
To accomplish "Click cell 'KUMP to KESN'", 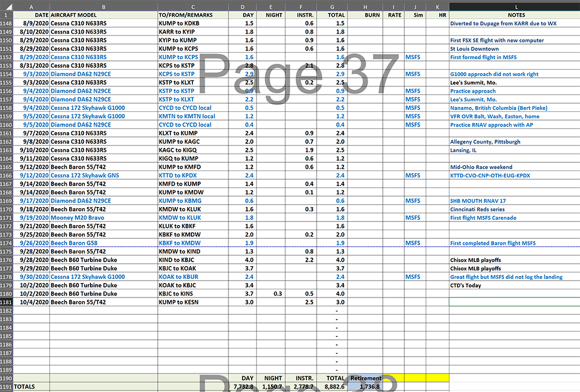I will coord(193,302).
